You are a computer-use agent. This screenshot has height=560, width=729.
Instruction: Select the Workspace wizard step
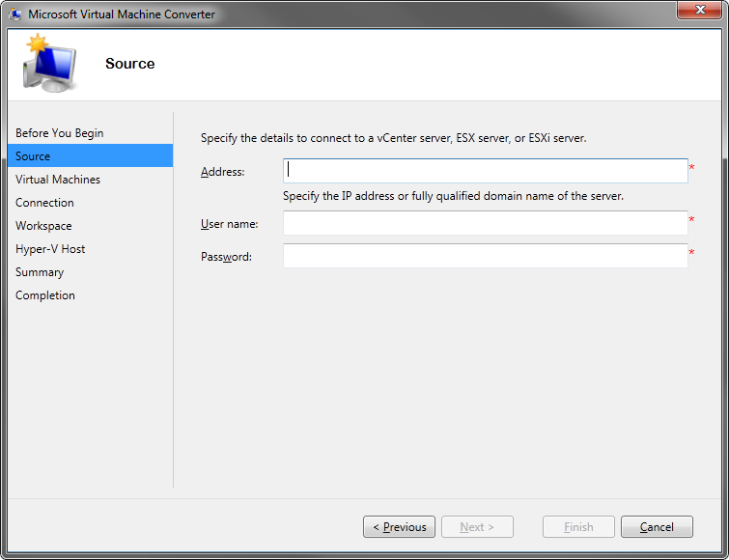(x=43, y=226)
